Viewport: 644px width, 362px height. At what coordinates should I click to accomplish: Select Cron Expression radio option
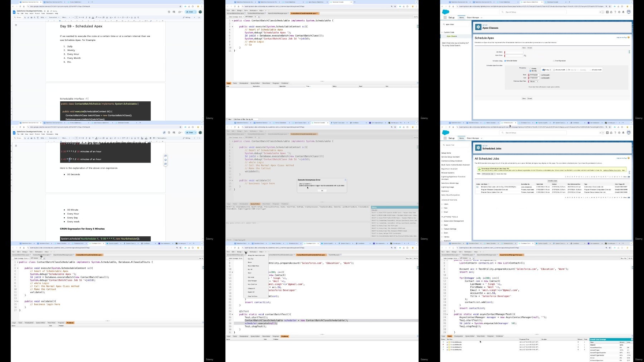tap(553, 61)
